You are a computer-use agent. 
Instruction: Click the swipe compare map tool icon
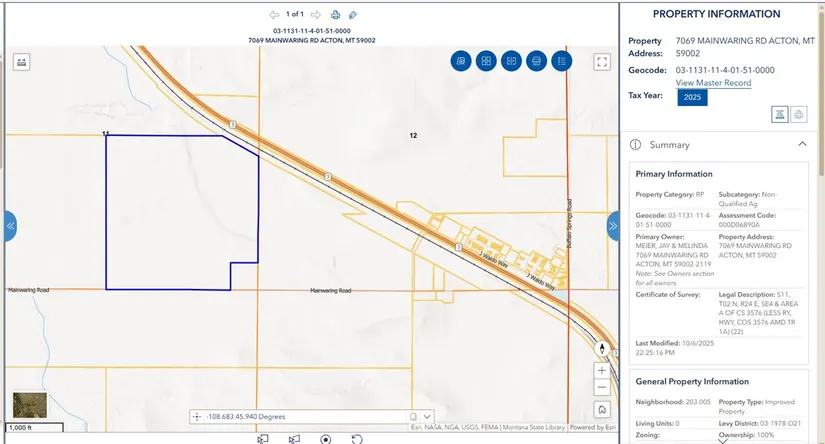[511, 61]
